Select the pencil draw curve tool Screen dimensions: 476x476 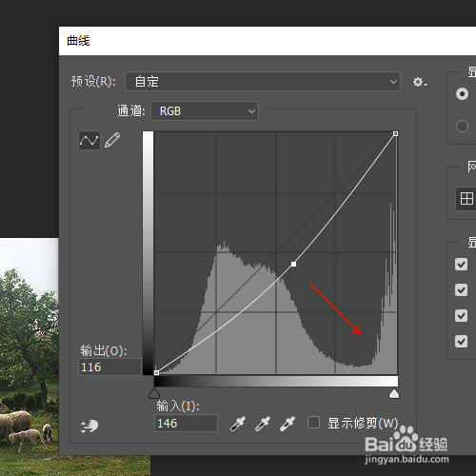pos(112,140)
